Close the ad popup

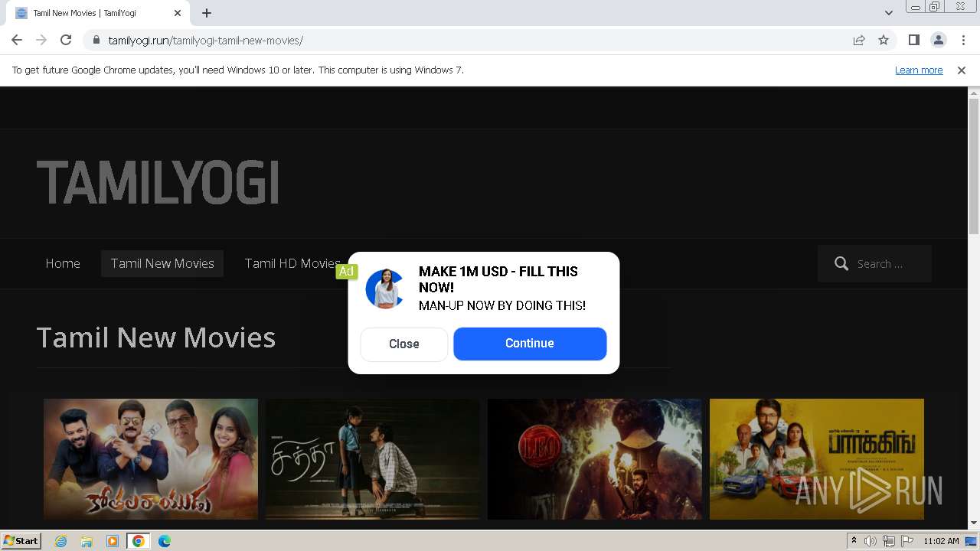point(403,344)
